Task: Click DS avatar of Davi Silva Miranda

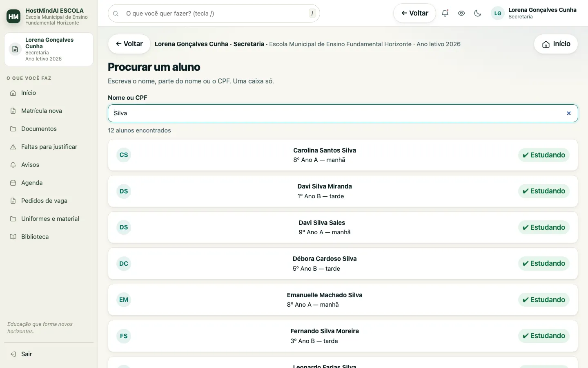Action: tap(124, 191)
